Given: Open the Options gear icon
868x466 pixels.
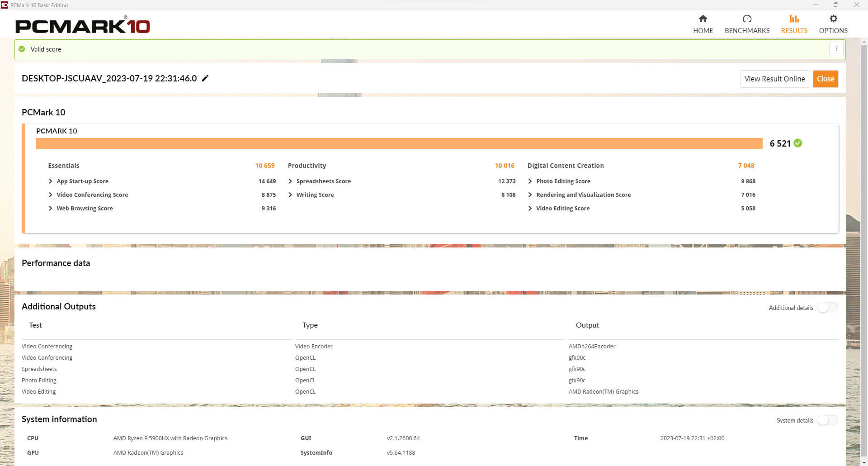Looking at the screenshot, I should (833, 19).
